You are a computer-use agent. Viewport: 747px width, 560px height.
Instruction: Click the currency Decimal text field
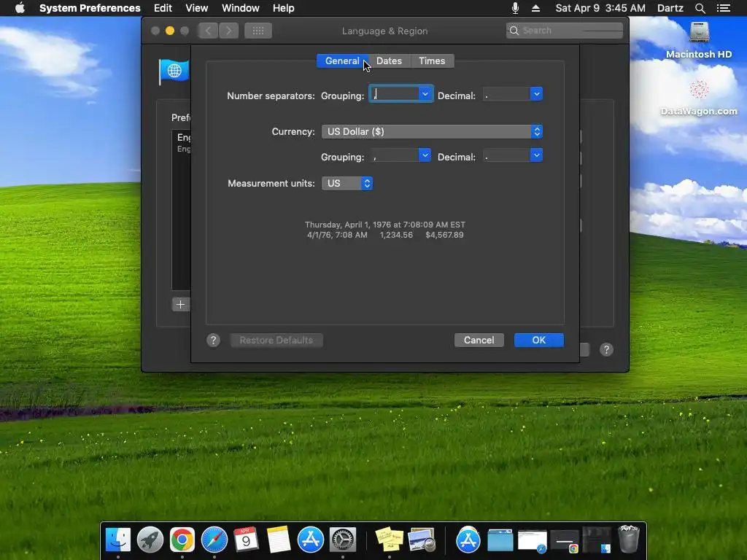(507, 155)
